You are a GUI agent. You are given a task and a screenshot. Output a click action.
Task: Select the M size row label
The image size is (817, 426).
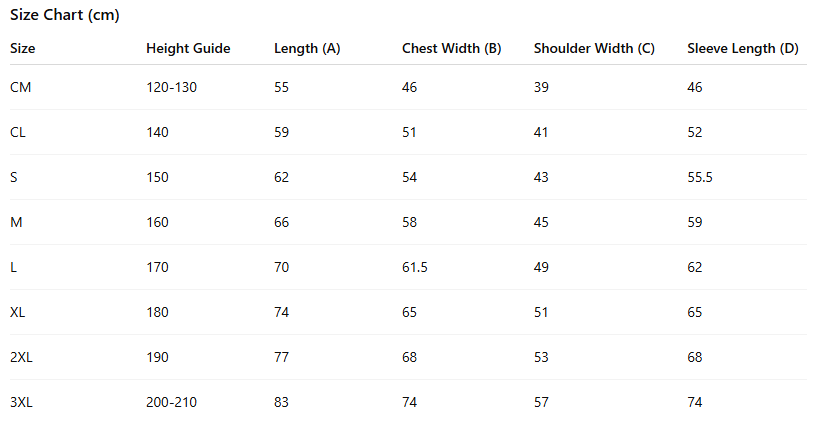point(15,222)
